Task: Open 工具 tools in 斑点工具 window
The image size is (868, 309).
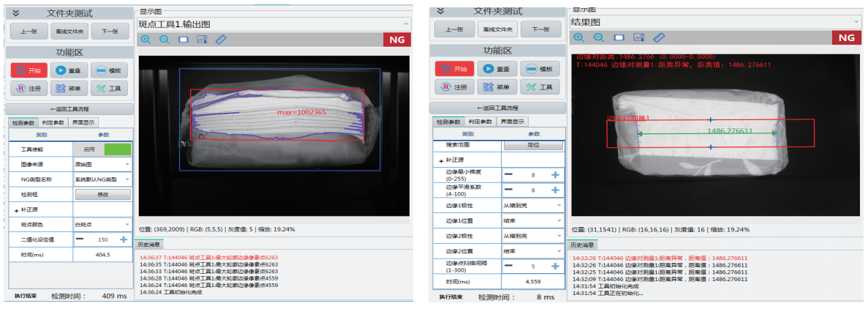Action: pos(110,88)
